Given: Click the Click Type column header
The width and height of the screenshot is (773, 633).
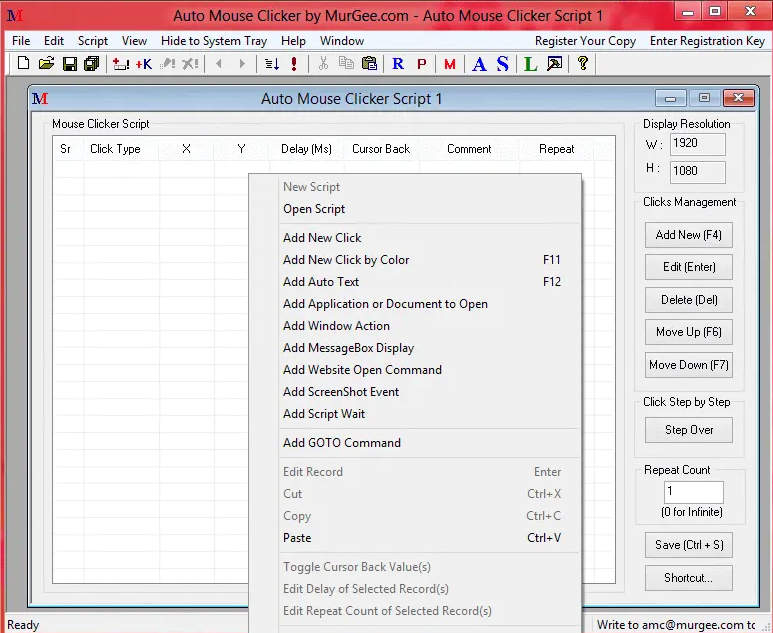Looking at the screenshot, I should pos(121,149).
